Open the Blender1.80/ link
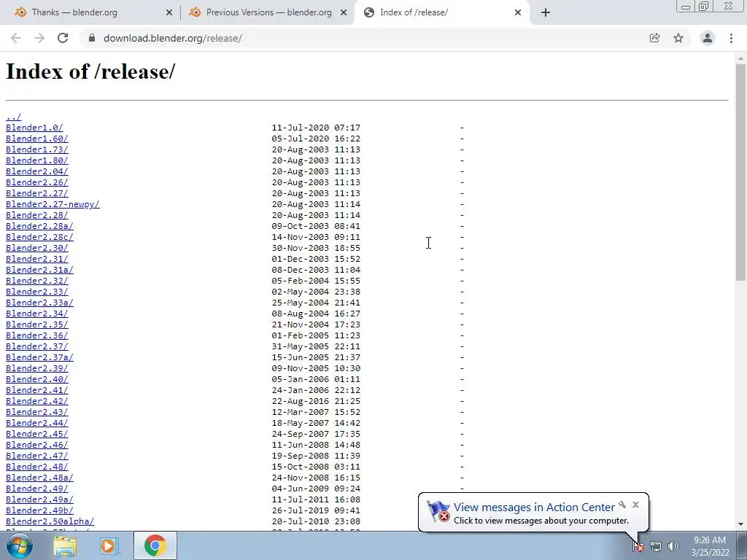 [x=36, y=160]
